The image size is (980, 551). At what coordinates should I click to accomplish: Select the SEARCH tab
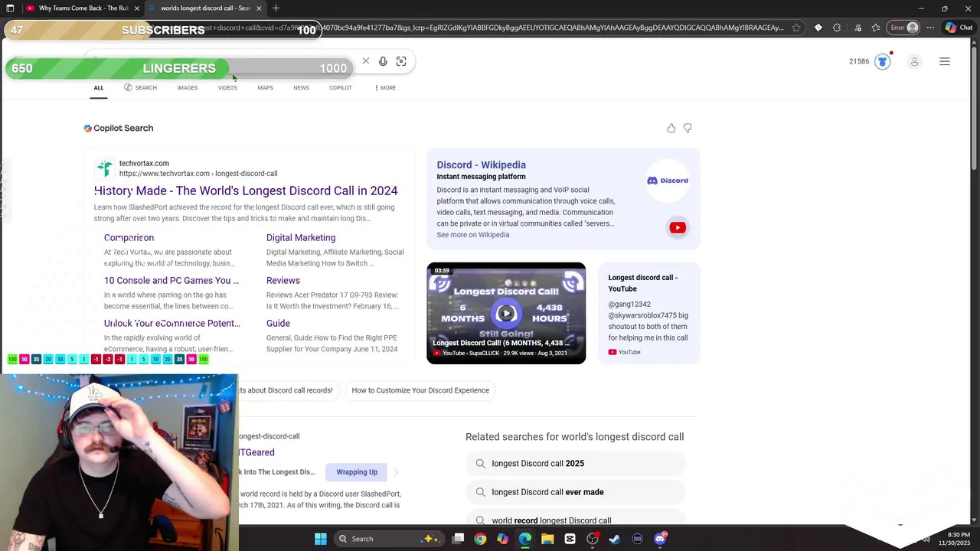(140, 88)
